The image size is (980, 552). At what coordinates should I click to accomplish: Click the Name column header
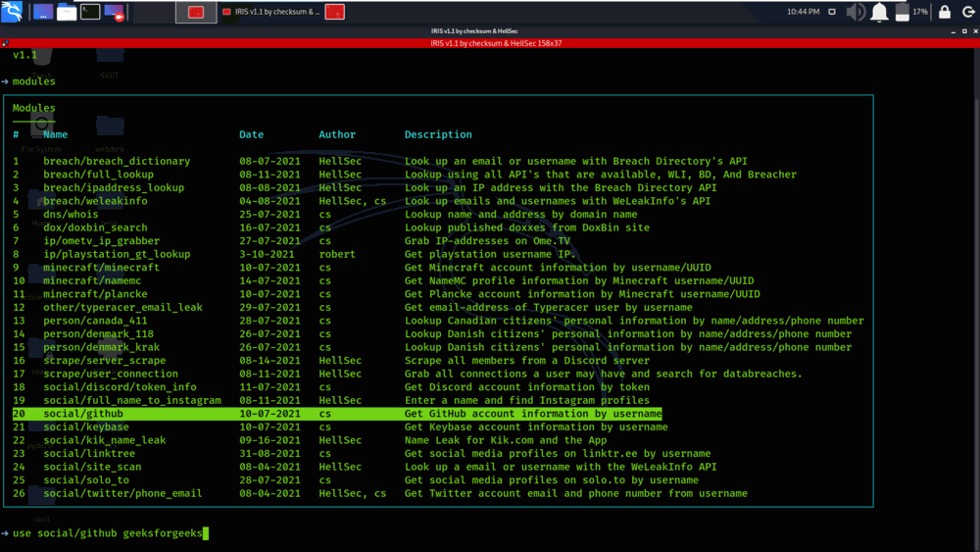[x=55, y=134]
